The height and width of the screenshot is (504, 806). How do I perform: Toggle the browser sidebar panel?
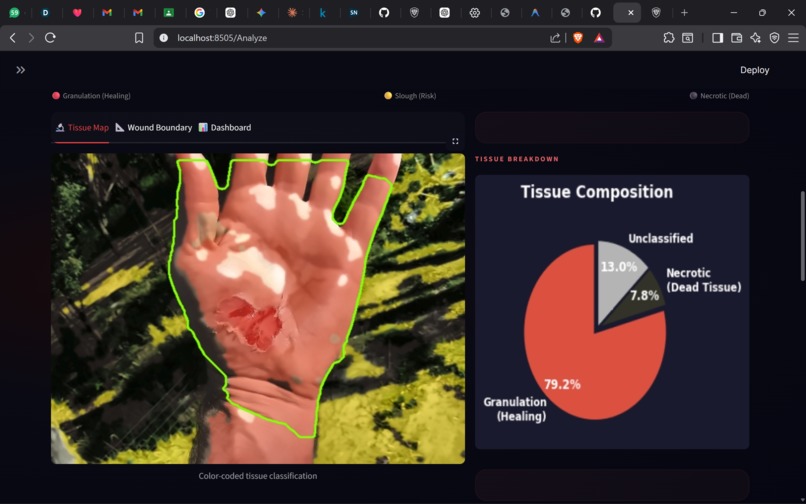click(718, 38)
